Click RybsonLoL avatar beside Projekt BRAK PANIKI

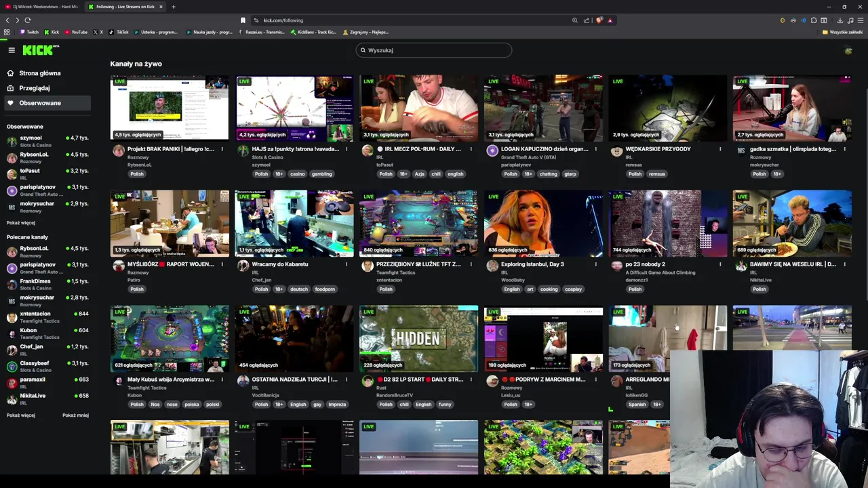click(119, 150)
